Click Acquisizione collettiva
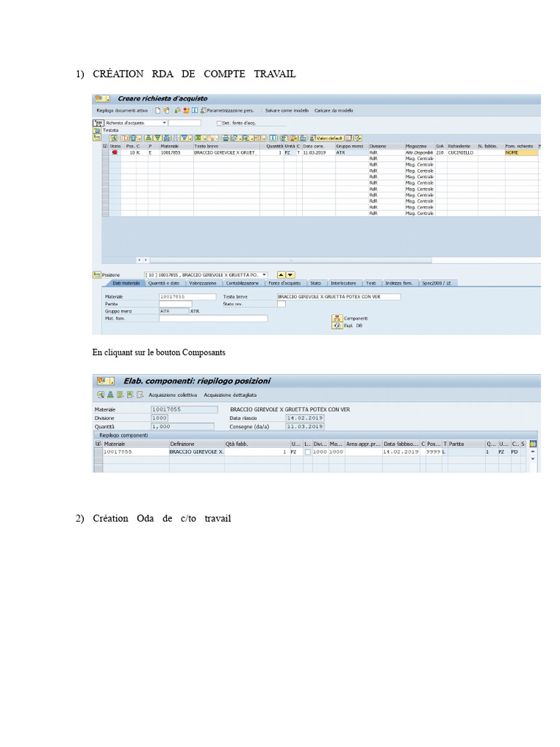The height and width of the screenshot is (747, 560). point(172,395)
